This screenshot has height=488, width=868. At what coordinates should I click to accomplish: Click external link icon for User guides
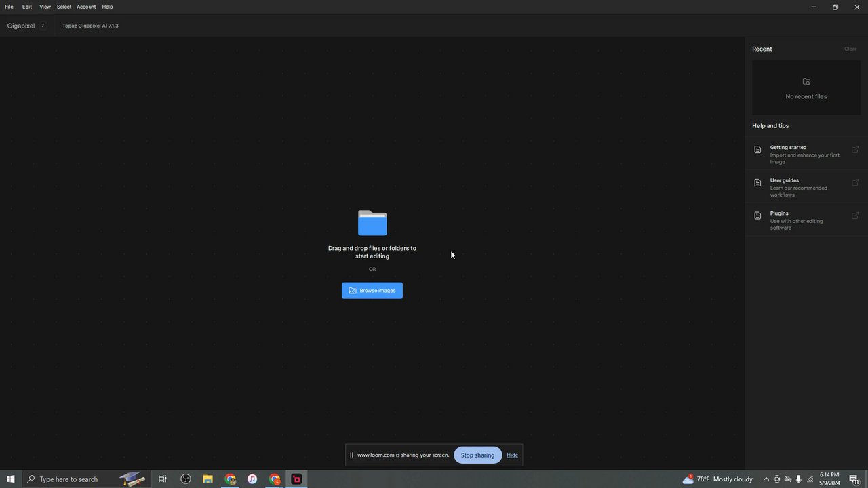[x=855, y=183]
